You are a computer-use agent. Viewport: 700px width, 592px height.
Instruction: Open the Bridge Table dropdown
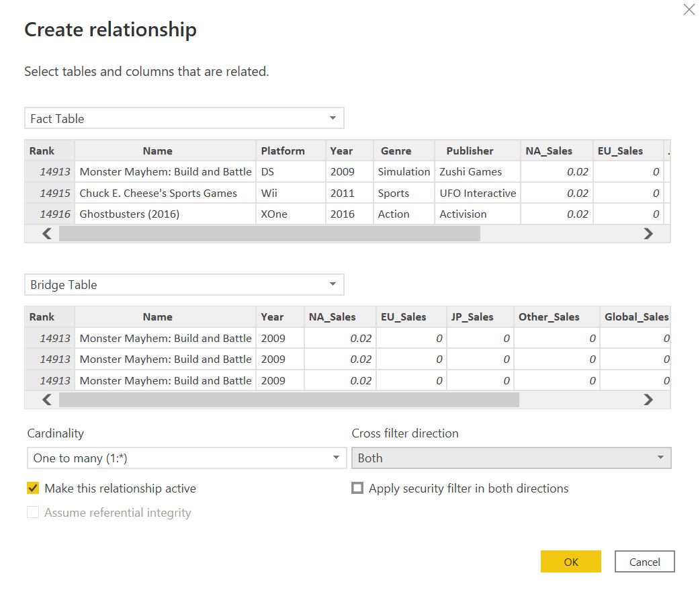184,285
